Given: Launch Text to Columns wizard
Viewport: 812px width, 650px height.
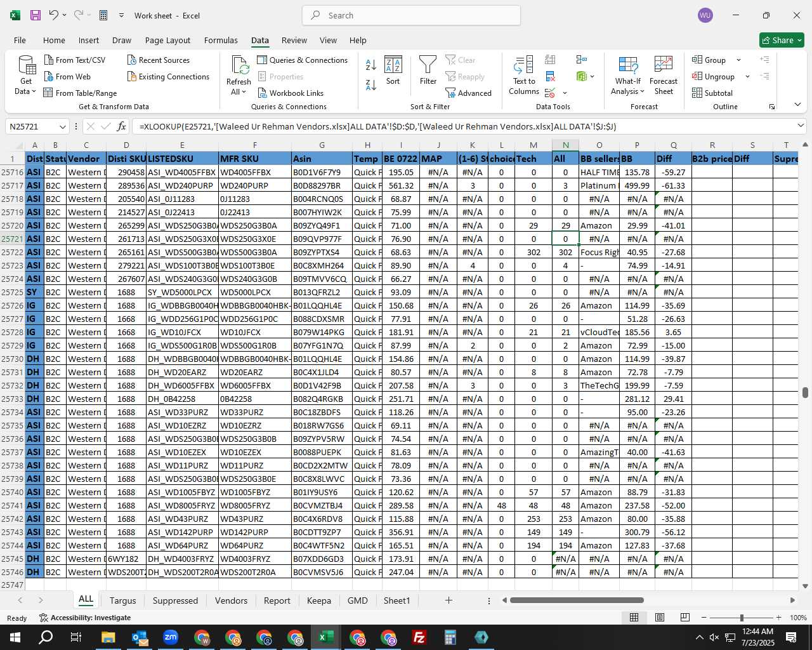Looking at the screenshot, I should click(524, 75).
